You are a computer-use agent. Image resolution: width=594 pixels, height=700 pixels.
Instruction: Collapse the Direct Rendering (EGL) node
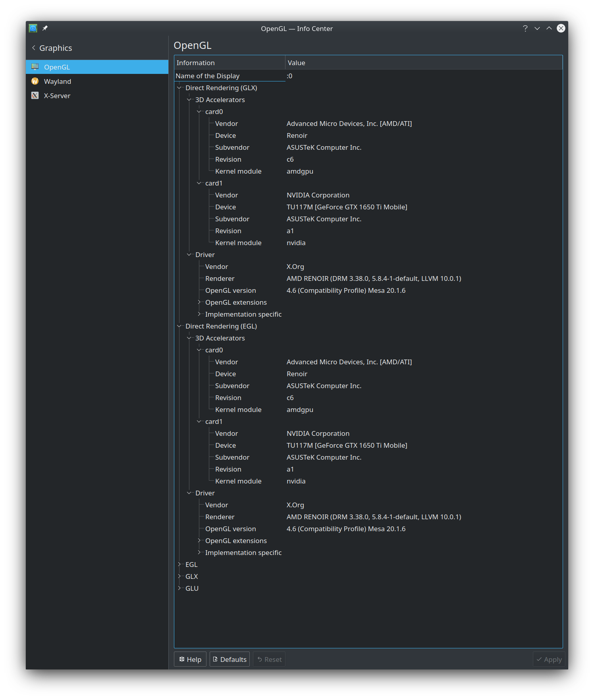[179, 326]
